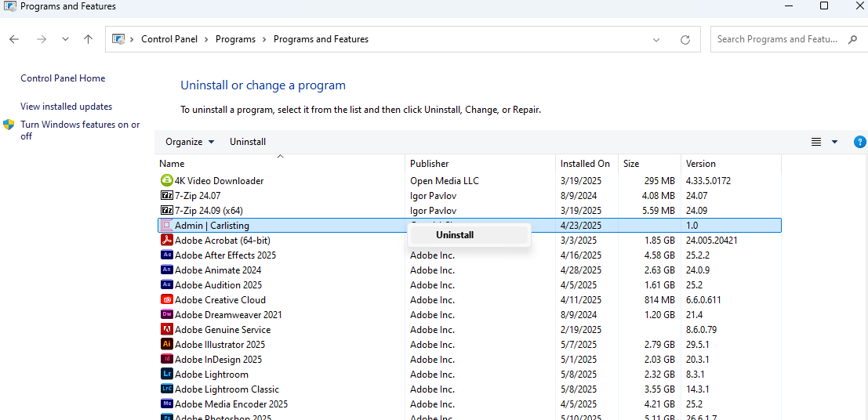Open Control Panel Home link
Image resolution: width=868 pixels, height=420 pixels.
coord(63,78)
